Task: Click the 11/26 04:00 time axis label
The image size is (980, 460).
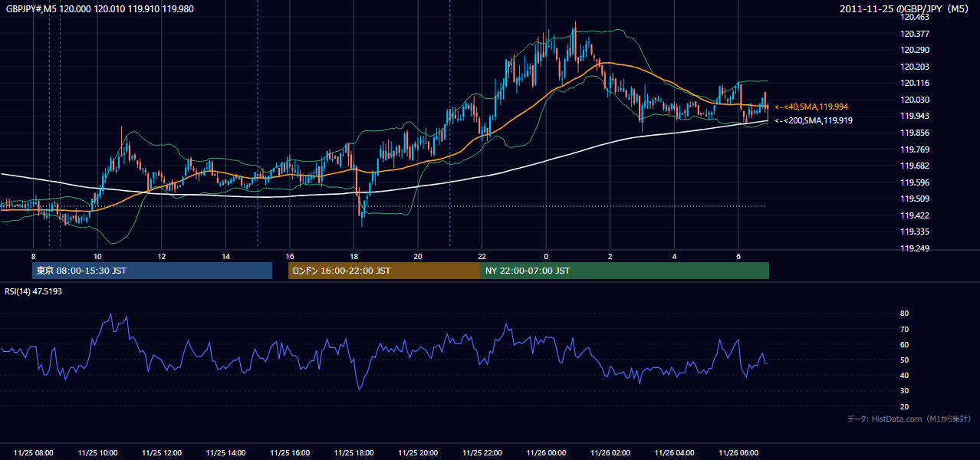Action: pyautogui.click(x=674, y=453)
